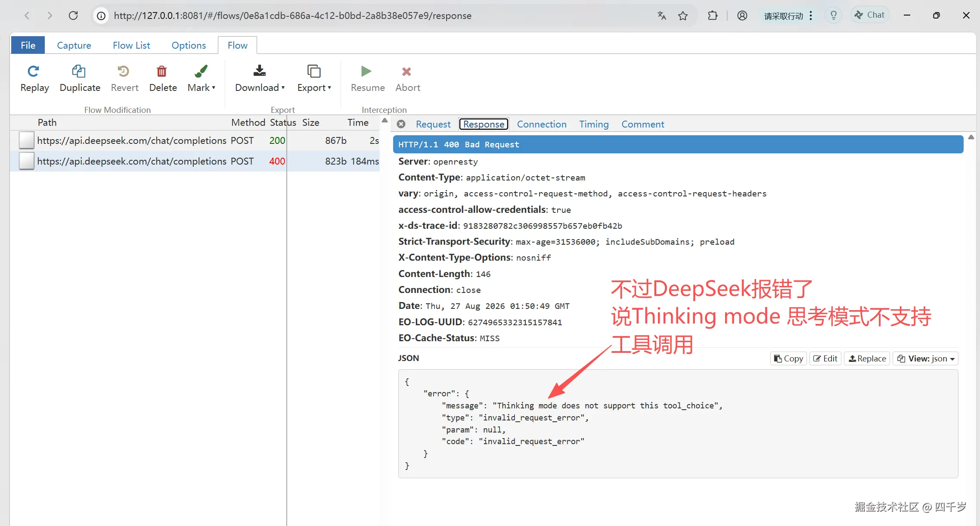Switch to the Capture tab
The image size is (980, 526).
[x=74, y=45]
